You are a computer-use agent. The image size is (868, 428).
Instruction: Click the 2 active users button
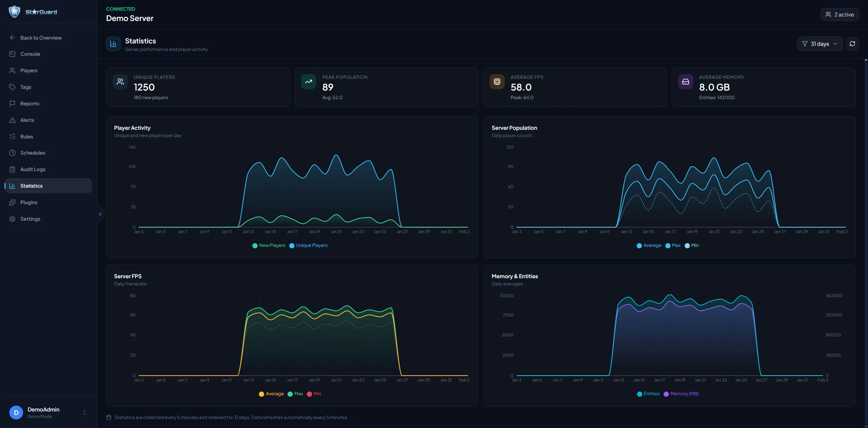(x=839, y=14)
